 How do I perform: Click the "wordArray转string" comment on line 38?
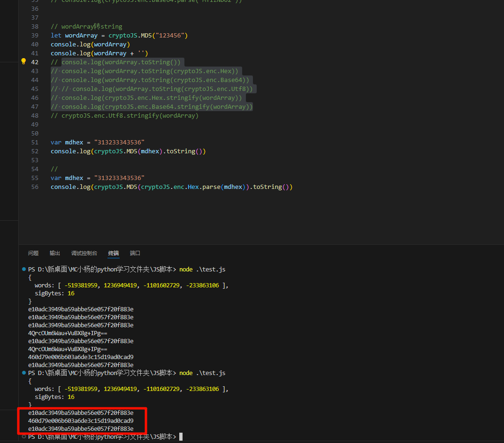[x=86, y=26]
